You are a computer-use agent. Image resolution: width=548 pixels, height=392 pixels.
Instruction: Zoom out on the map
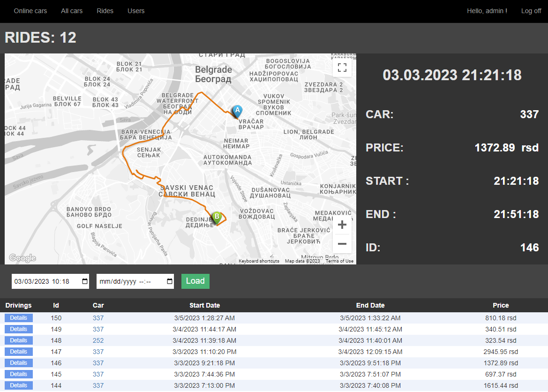pos(342,244)
